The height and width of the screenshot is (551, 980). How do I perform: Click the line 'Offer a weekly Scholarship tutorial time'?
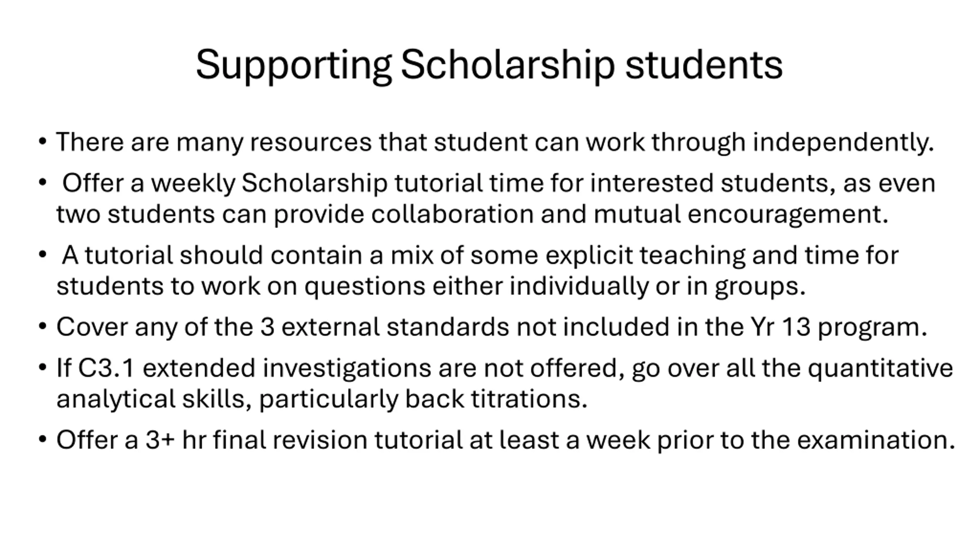point(499,183)
